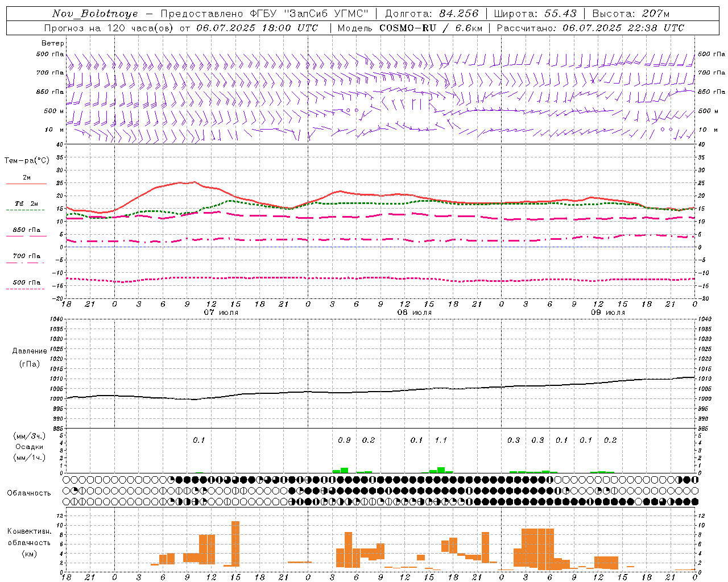Image resolution: width=728 pixels, height=582 pixels.
Task: Click the "08 июля" date label
Action: tap(415, 313)
